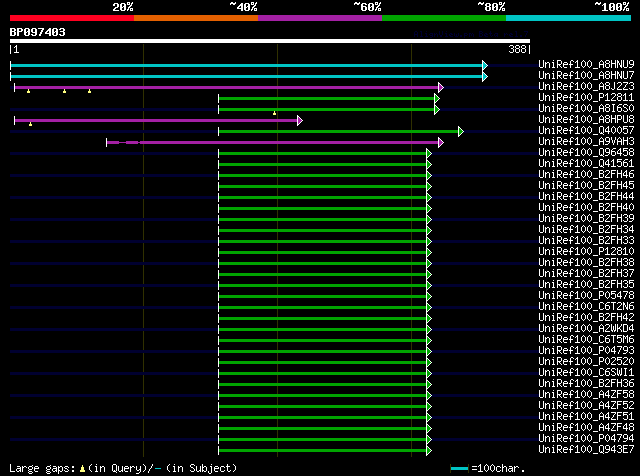Open UniRef100_A4ZF48 entry
This screenshot has width=640, height=476.
586,428
